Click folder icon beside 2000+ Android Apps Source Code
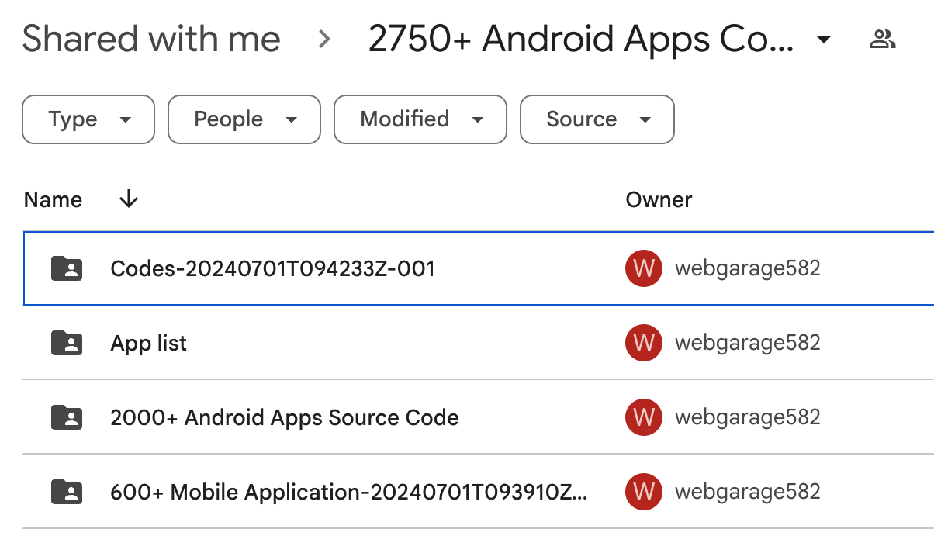This screenshot has width=934, height=560. 67,417
